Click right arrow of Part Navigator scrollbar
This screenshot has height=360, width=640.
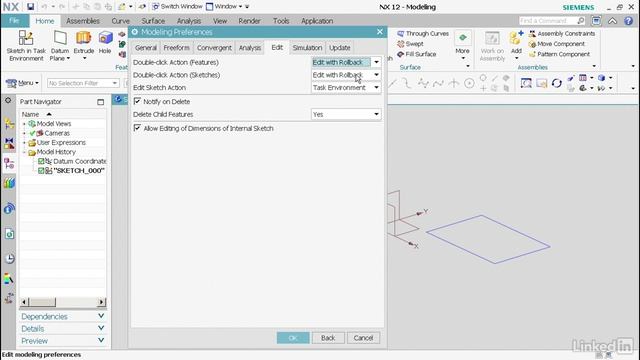(x=101, y=302)
